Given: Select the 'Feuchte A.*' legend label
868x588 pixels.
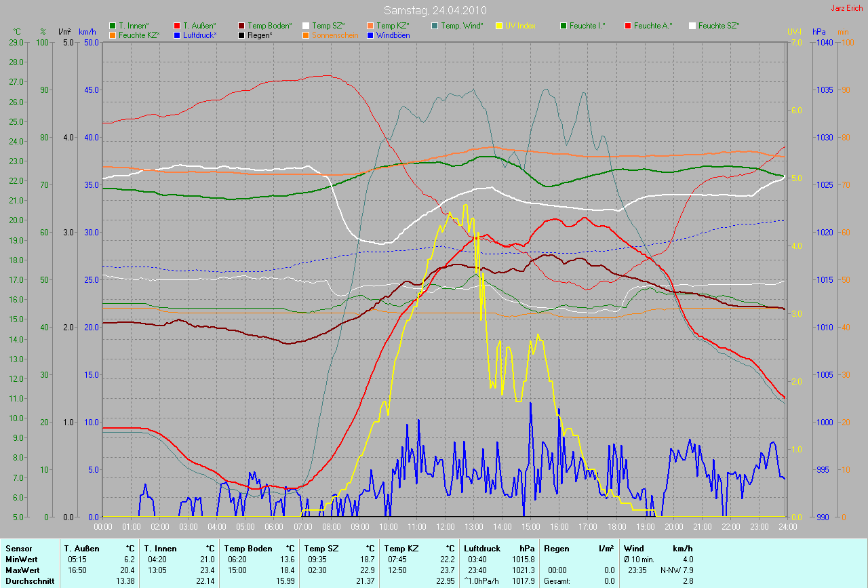Looking at the screenshot, I should 653,26.
